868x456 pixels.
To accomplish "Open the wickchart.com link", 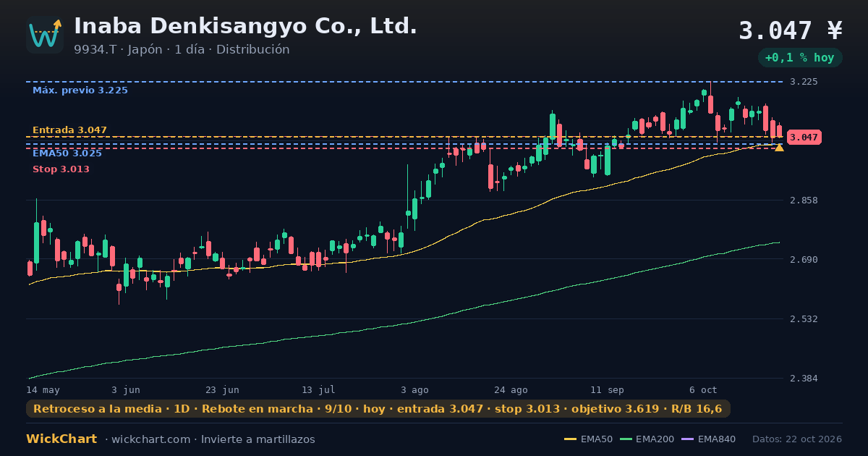I will tap(150, 439).
